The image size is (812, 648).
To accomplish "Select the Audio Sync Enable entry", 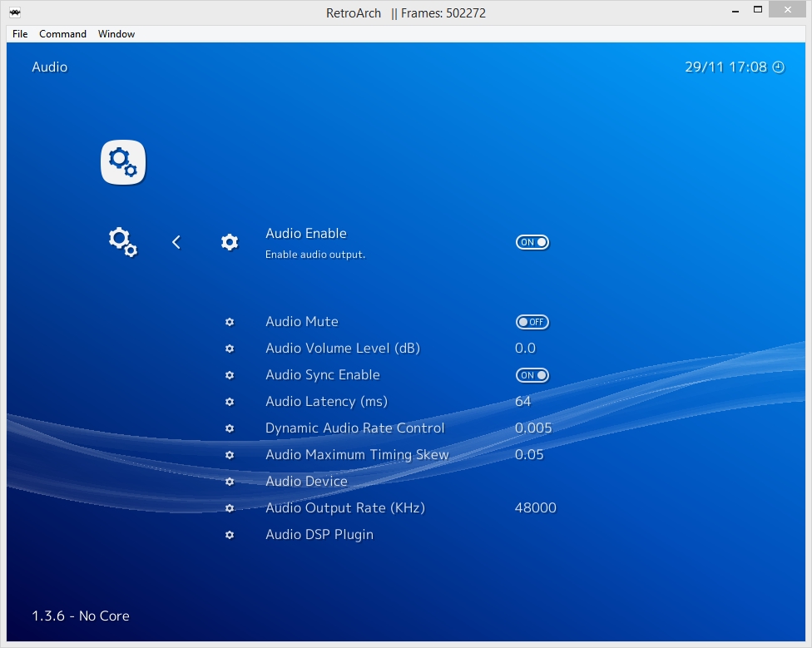I will [323, 375].
